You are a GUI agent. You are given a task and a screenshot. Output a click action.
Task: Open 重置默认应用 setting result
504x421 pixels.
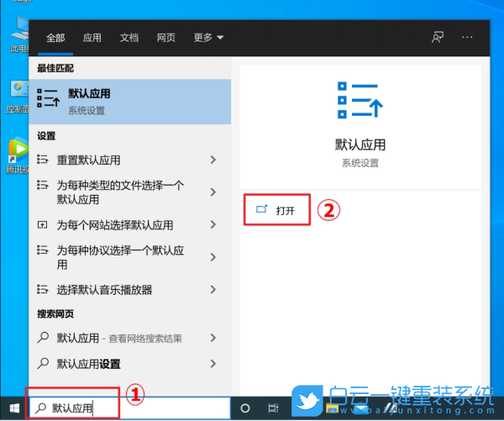click(120, 160)
